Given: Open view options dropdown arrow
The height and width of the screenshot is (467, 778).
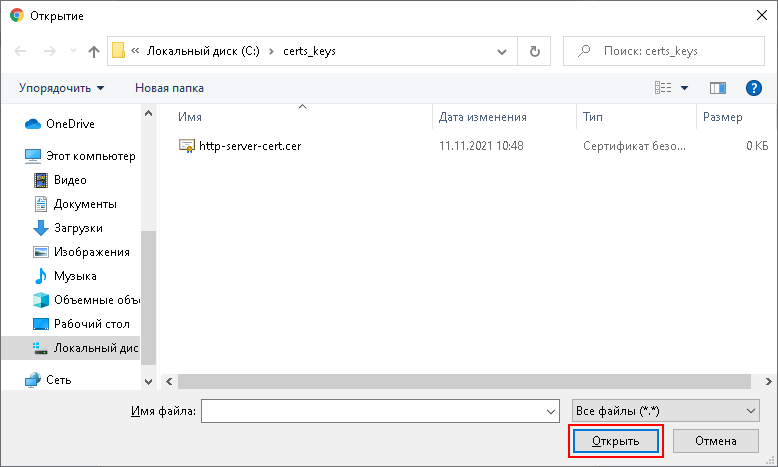Looking at the screenshot, I should pos(684,88).
